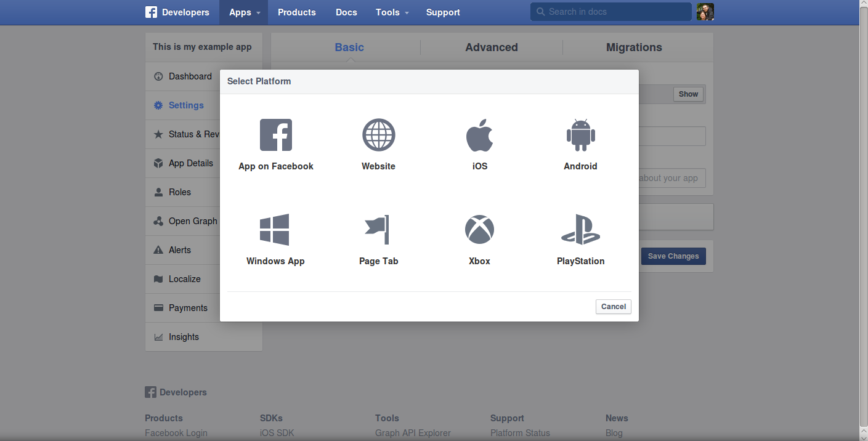Open the Support menu item
Screen dimensions: 868x441
tap(443, 12)
